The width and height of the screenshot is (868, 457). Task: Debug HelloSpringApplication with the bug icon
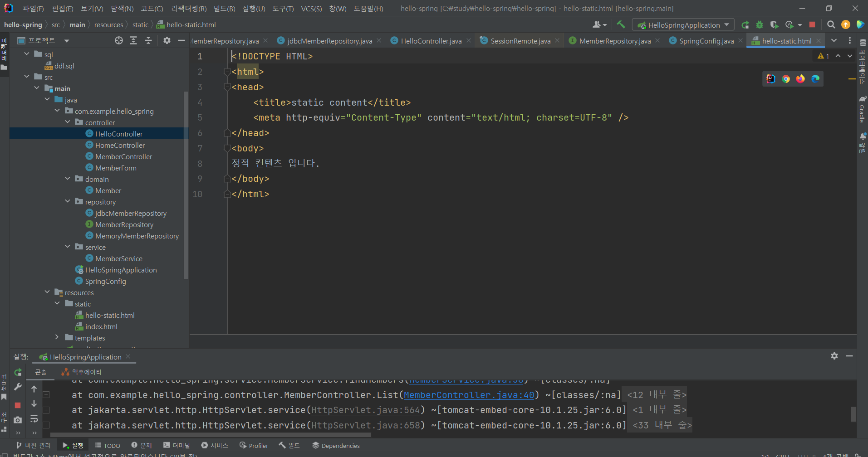[x=760, y=24]
